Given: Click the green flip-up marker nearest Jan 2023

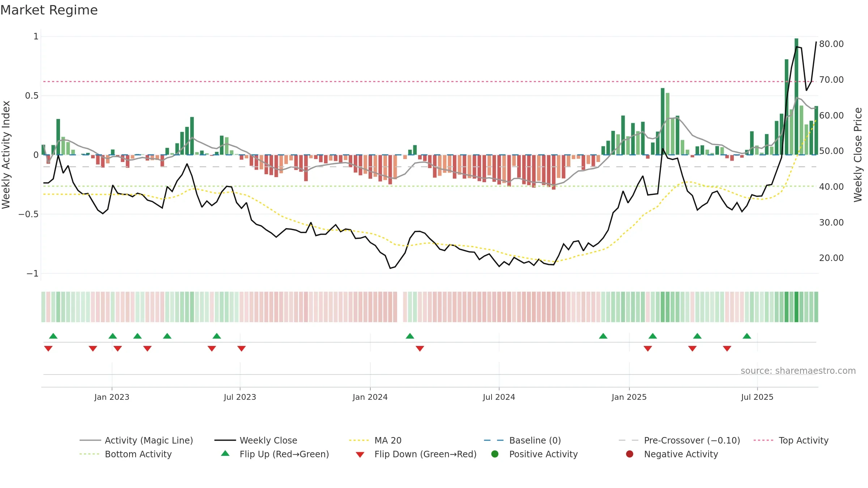Looking at the screenshot, I should 112,336.
